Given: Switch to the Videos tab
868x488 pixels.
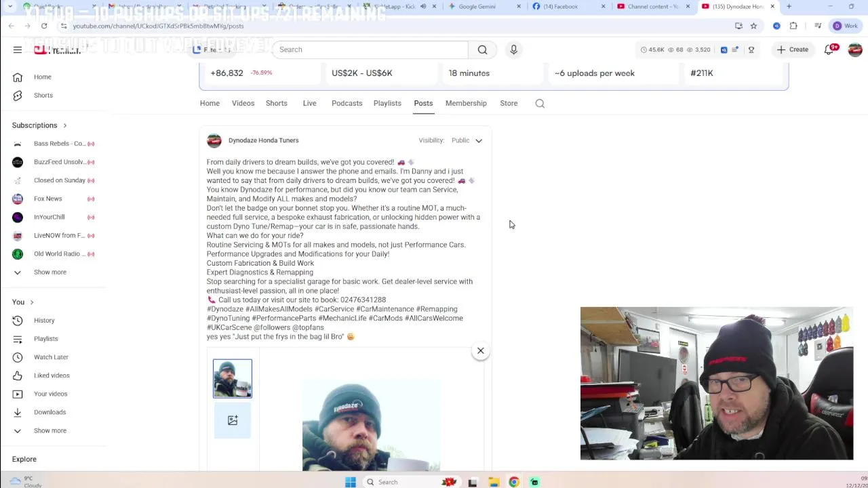Looking at the screenshot, I should [243, 103].
